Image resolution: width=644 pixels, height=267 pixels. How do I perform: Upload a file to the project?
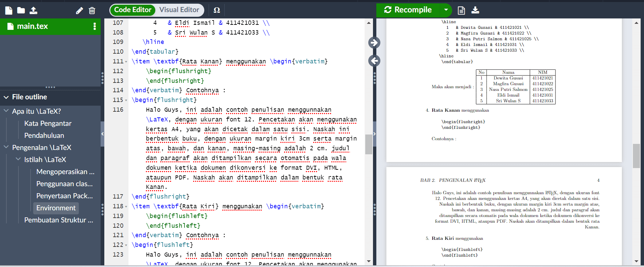pyautogui.click(x=34, y=10)
